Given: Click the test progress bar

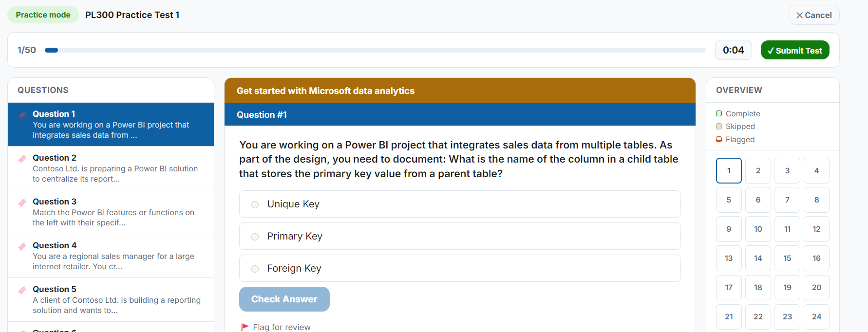Looking at the screenshot, I should pos(375,50).
